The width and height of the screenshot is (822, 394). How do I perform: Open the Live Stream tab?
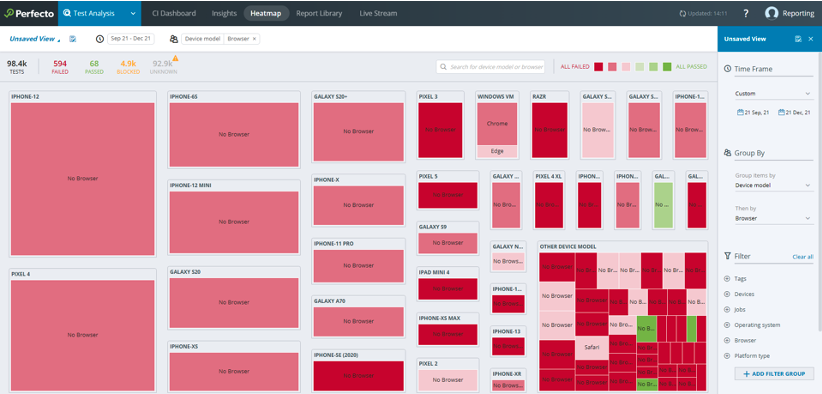(x=378, y=13)
